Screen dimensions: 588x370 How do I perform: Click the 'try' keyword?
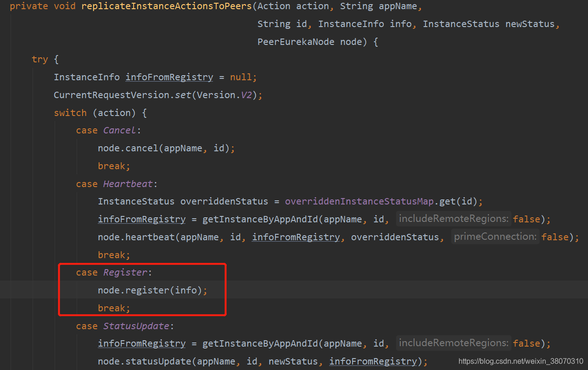(39, 60)
